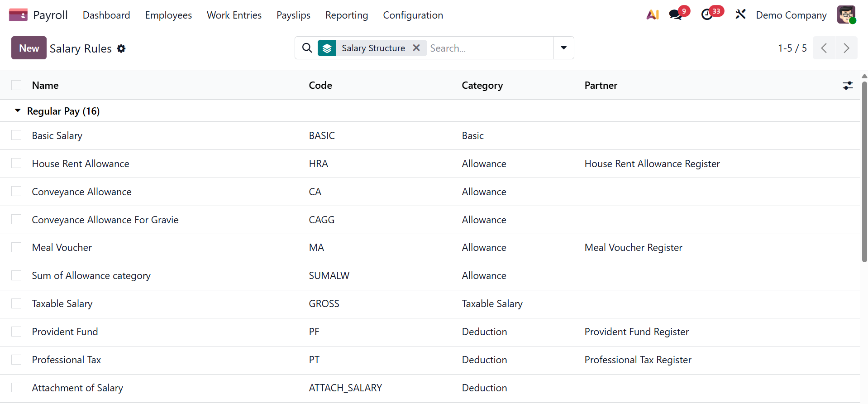868x404 pixels.
Task: Click into the Search input field
Action: (489, 48)
